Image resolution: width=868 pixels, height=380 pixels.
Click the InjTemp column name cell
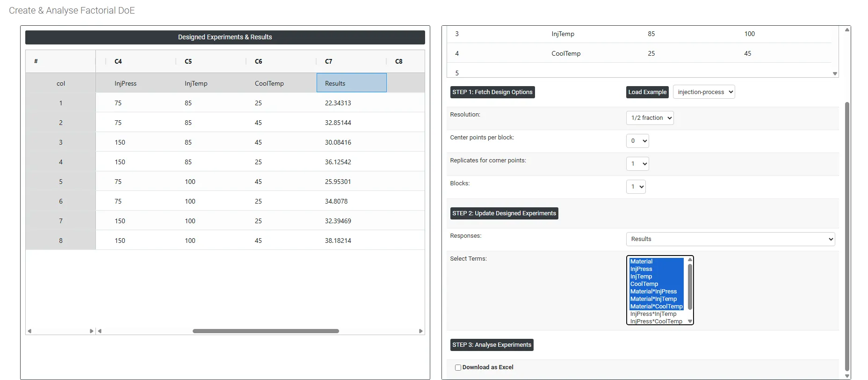[211, 83]
